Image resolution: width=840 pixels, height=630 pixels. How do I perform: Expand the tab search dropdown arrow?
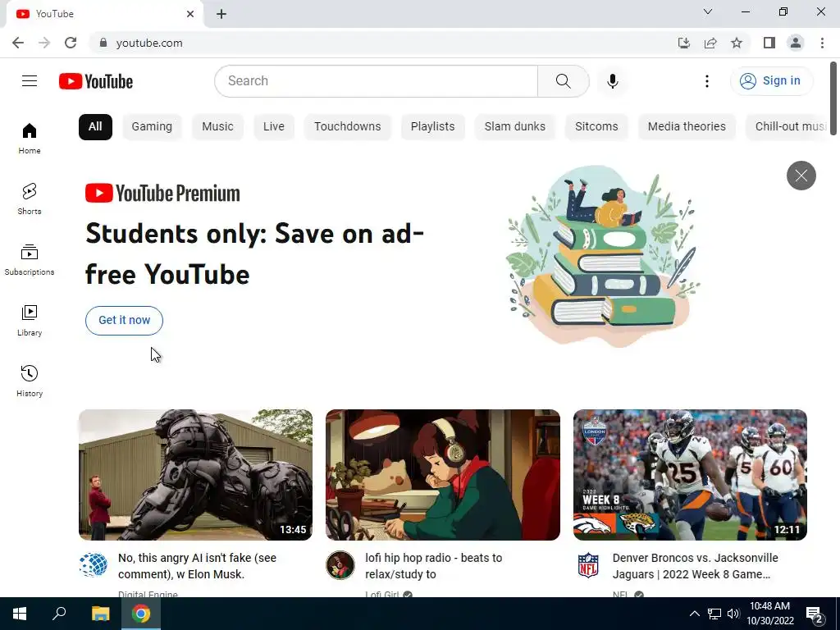(x=708, y=11)
